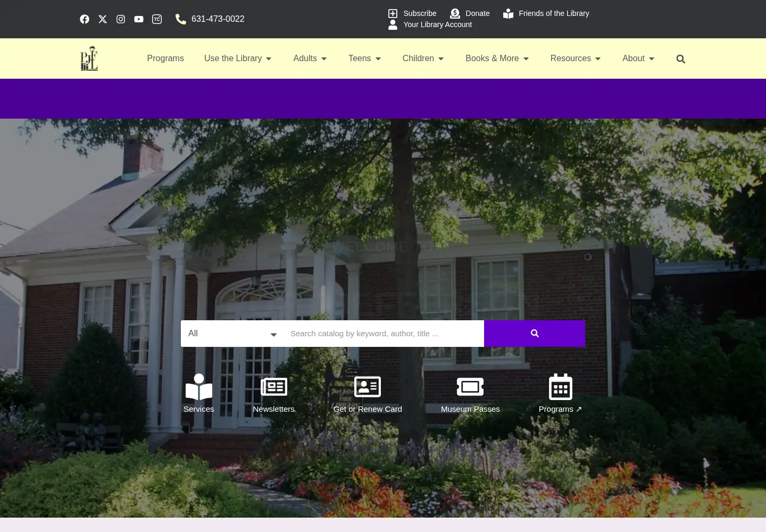The width and height of the screenshot is (766, 532).
Task: Expand the Children dropdown arrow
Action: (441, 59)
